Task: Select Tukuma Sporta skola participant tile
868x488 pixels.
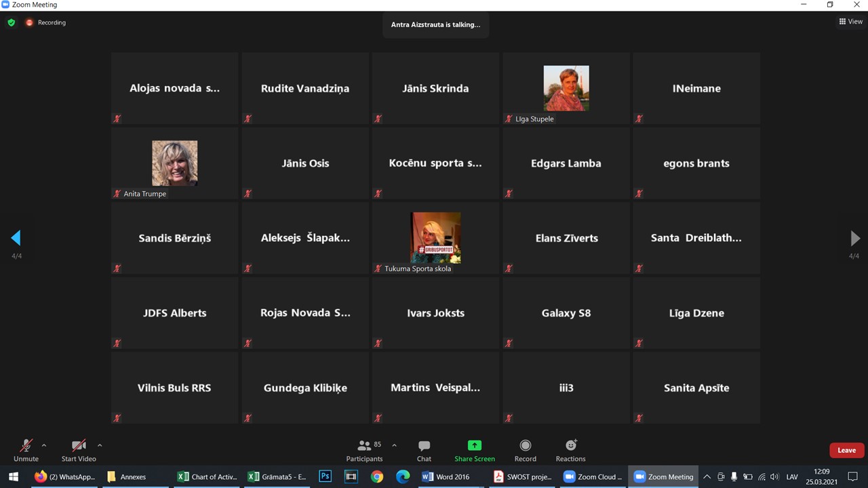Action: tap(435, 238)
